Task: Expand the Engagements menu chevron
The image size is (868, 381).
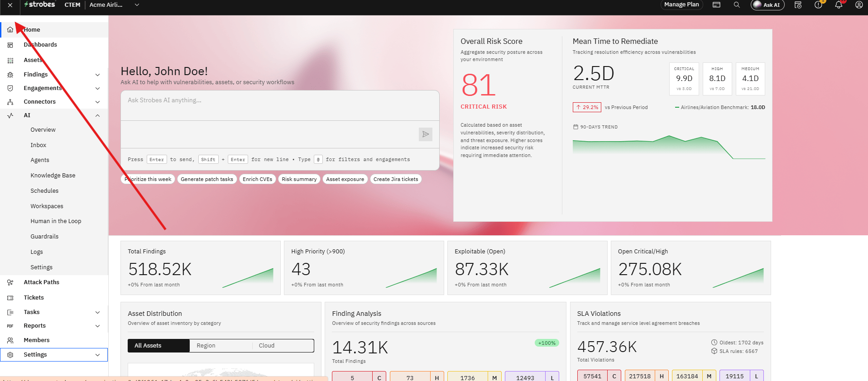Action: pyautogui.click(x=97, y=88)
